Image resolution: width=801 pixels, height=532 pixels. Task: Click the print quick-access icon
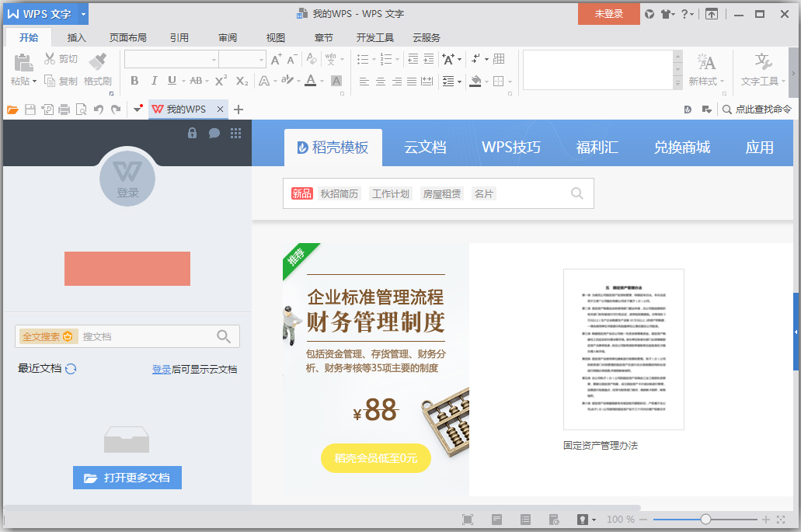[x=64, y=110]
